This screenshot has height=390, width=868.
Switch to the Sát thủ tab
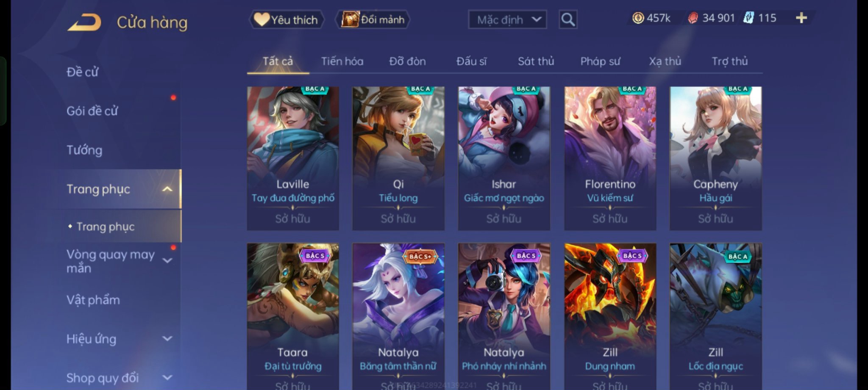[536, 61]
